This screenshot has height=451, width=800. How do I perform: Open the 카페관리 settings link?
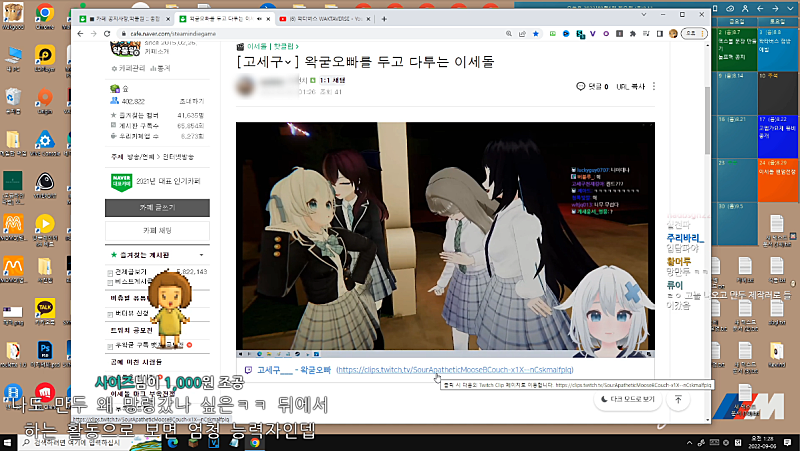pos(129,68)
